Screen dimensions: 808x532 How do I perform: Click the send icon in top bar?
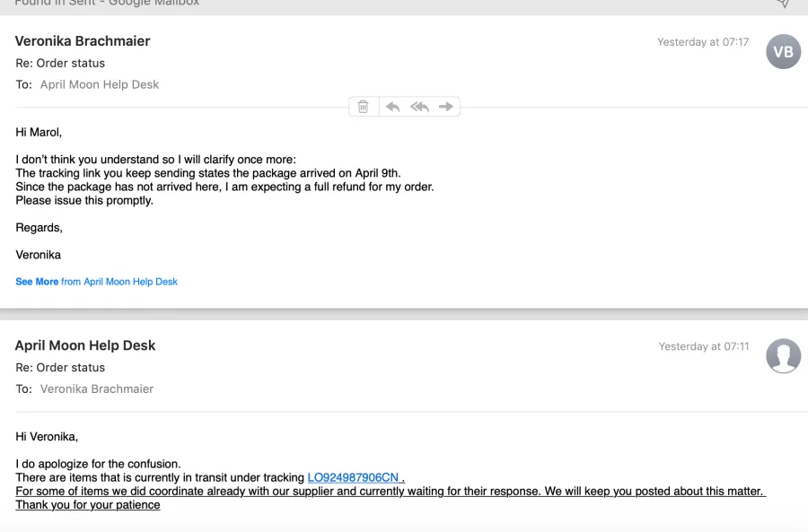click(783, 4)
